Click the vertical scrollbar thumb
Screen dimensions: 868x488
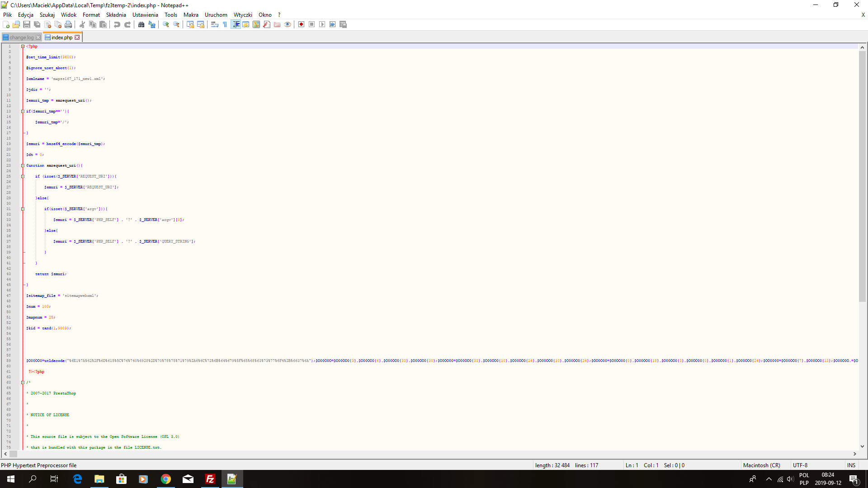pos(862,176)
